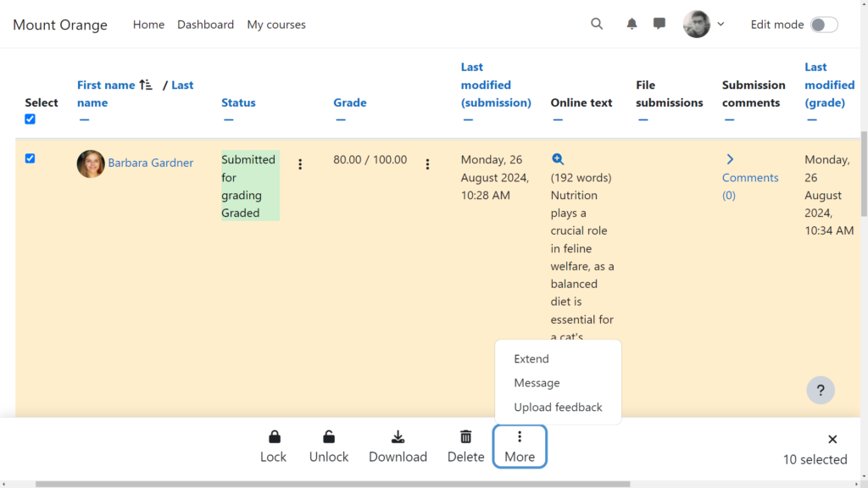Open the help question mark icon
This screenshot has width=868, height=488.
[x=820, y=390]
